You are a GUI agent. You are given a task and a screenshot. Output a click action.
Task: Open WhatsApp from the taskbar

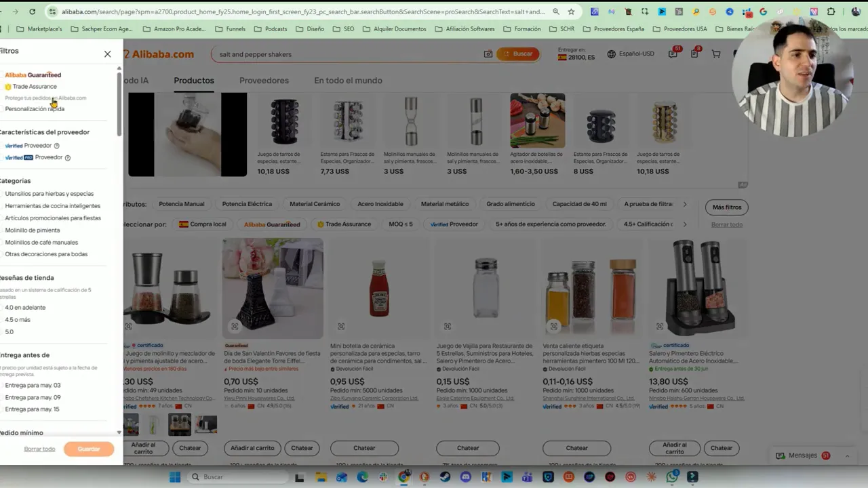(x=672, y=477)
